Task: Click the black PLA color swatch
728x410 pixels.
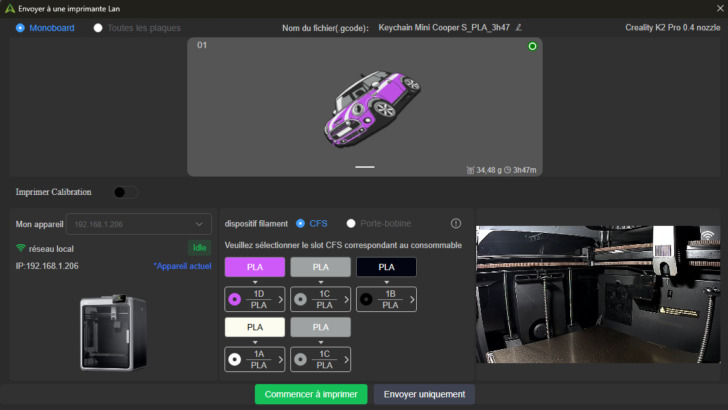Action: (x=386, y=267)
